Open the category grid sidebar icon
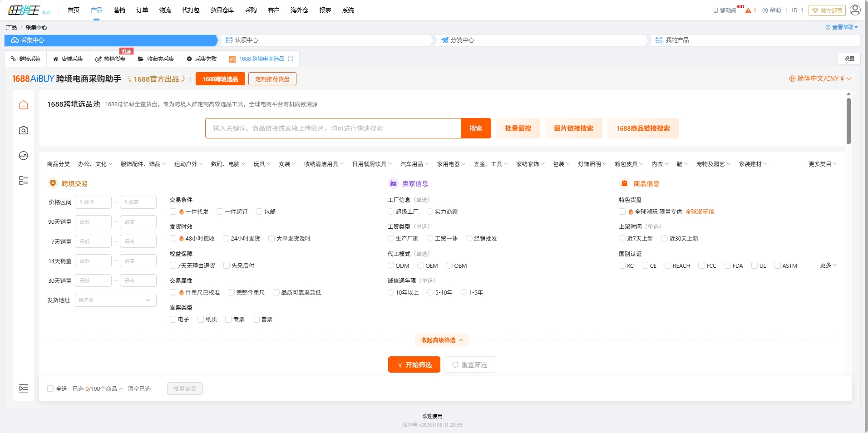 tap(24, 181)
